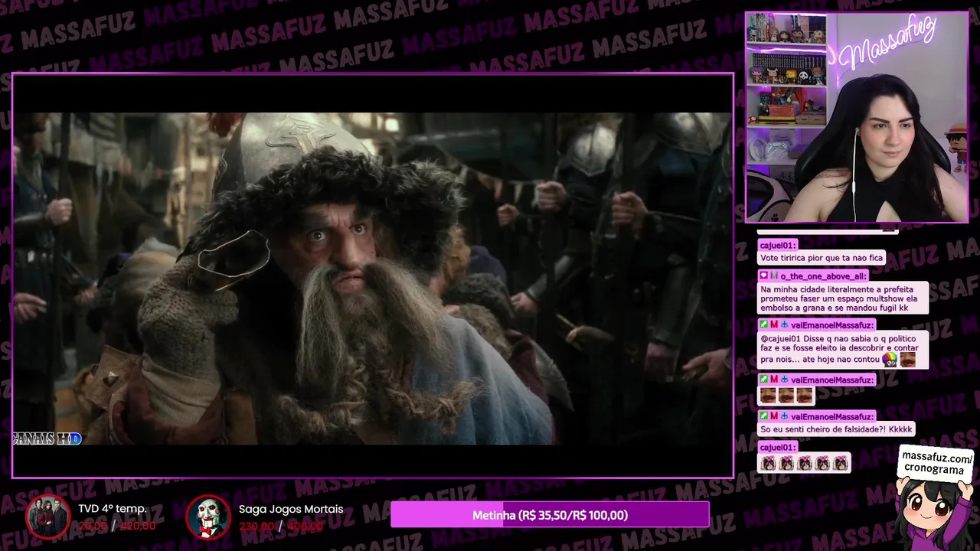Click the middle emote in the three-mustache-emote message
980x551 pixels.
pyautogui.click(x=786, y=396)
